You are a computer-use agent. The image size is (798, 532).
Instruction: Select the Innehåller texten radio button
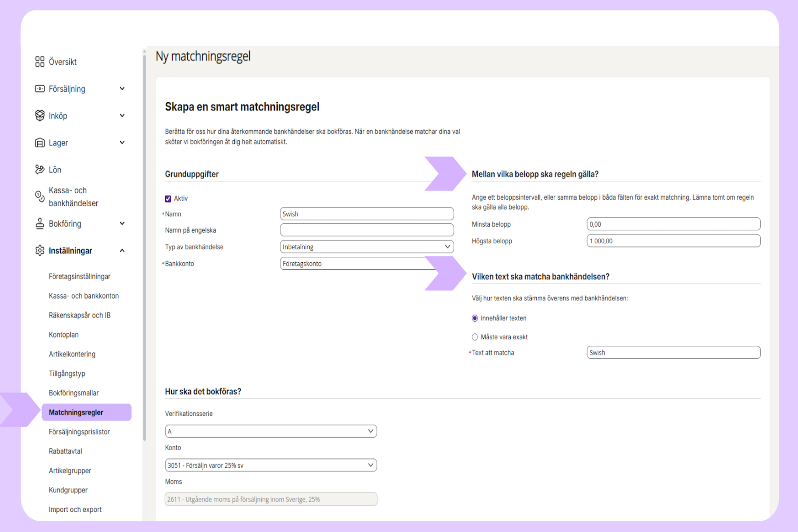pyautogui.click(x=475, y=318)
